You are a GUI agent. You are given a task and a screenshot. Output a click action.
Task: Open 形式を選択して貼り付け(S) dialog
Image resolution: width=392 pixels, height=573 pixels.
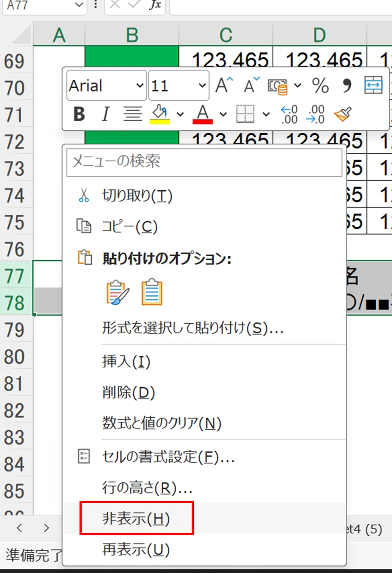click(205, 328)
